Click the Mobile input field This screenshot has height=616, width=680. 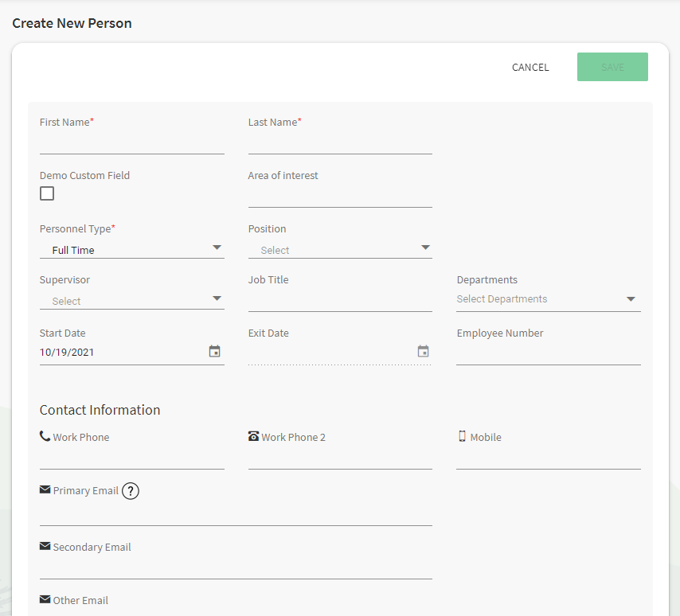click(x=549, y=458)
